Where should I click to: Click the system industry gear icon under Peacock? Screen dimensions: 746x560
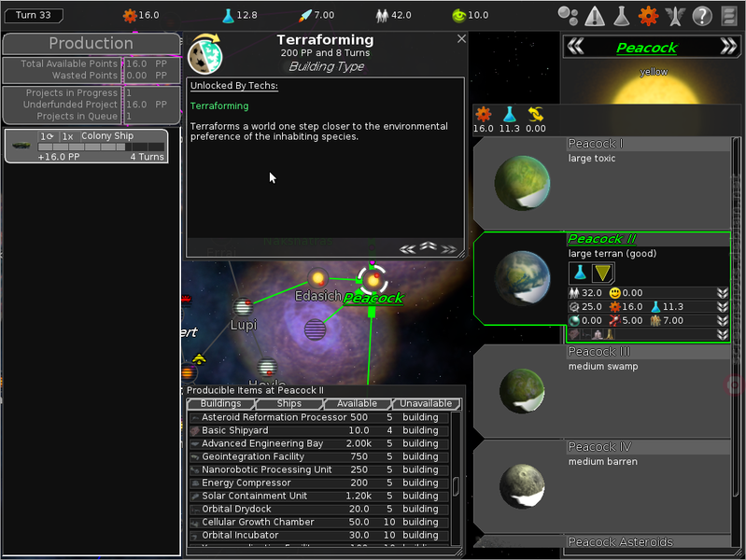point(484,115)
